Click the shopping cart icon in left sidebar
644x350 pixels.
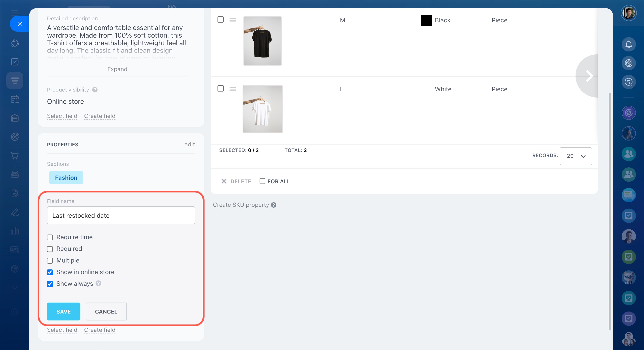15,156
